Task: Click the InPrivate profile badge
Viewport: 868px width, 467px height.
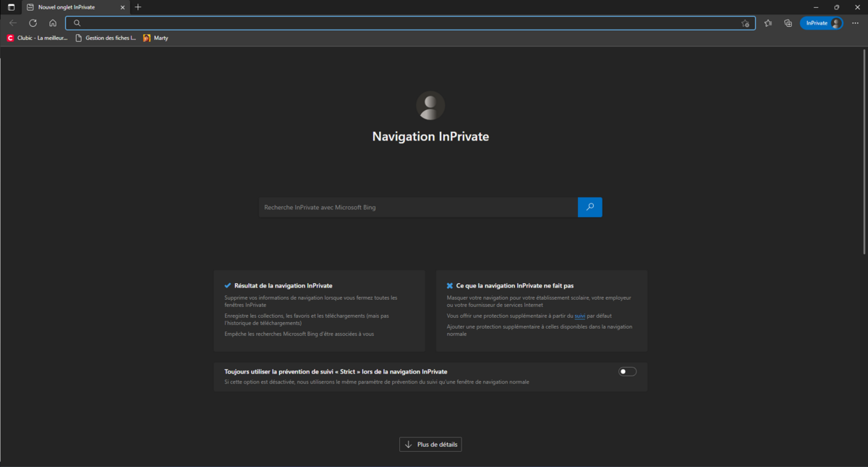Action: [822, 23]
